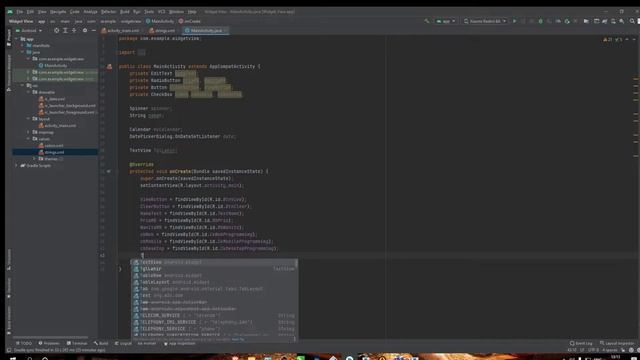Image resolution: width=640 pixels, height=360 pixels.
Task: Open the Navigate menu
Action: pyautogui.click(x=58, y=12)
